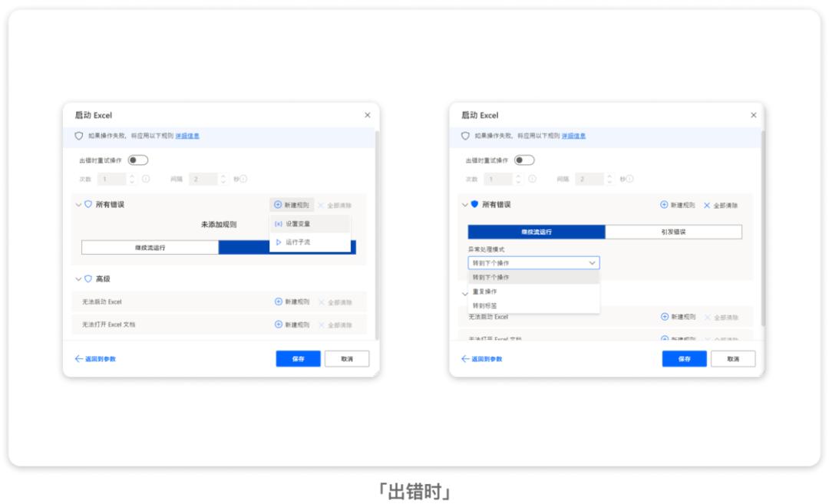829x504 pixels.
Task: Add 新建规则 for 无法启动 Excel, right dialog
Action: coord(679,317)
